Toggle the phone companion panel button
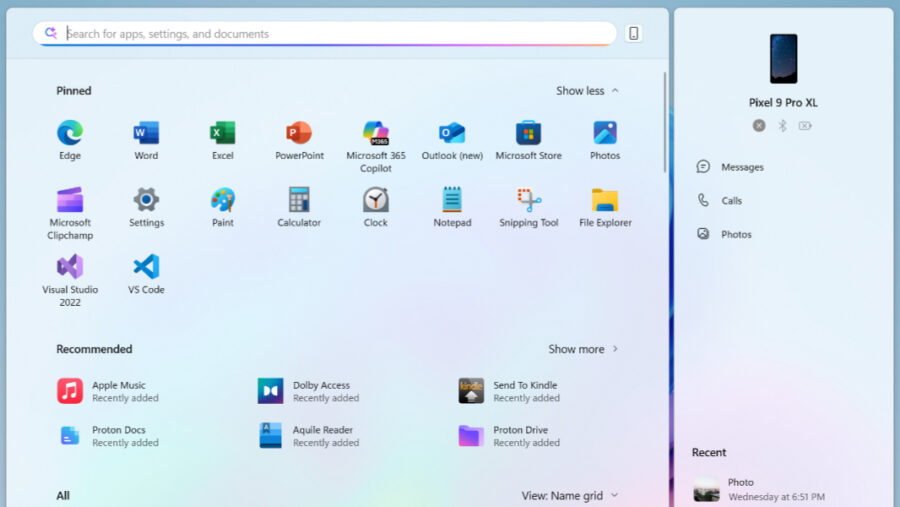Screen dimensions: 900x507 pyautogui.click(x=634, y=33)
